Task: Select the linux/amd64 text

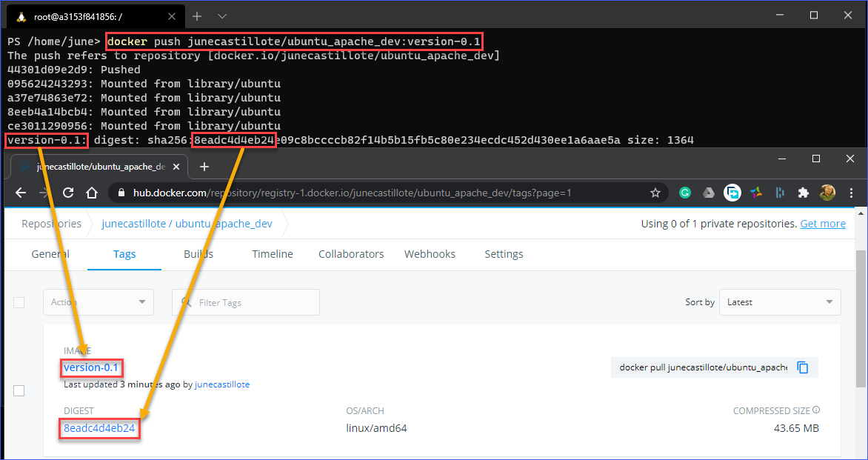Action: point(376,428)
